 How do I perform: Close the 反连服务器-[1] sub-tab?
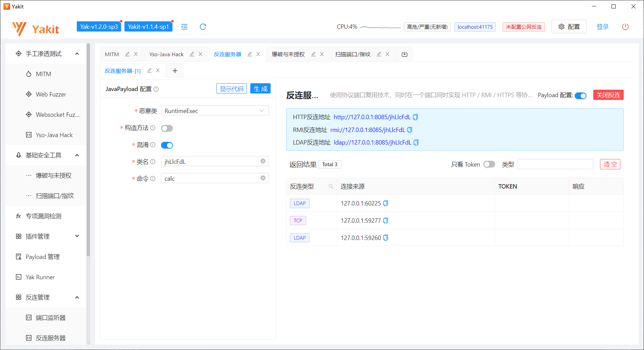158,70
